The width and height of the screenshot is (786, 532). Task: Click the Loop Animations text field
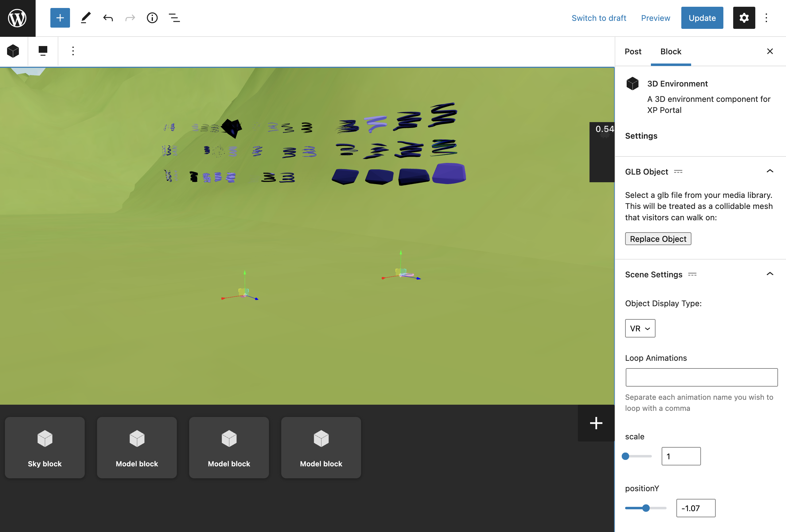pyautogui.click(x=702, y=377)
